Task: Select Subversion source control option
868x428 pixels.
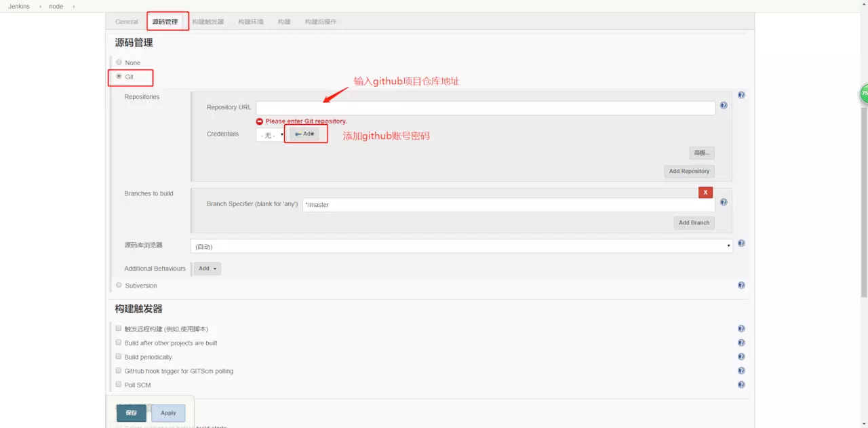Action: click(119, 285)
